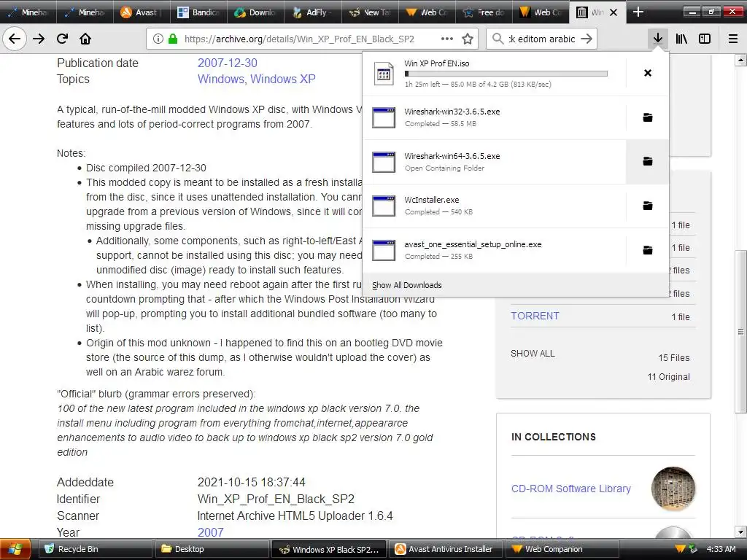Select the identifier Win_XP_Prof_EN_Black_SP2 text

[x=276, y=499]
